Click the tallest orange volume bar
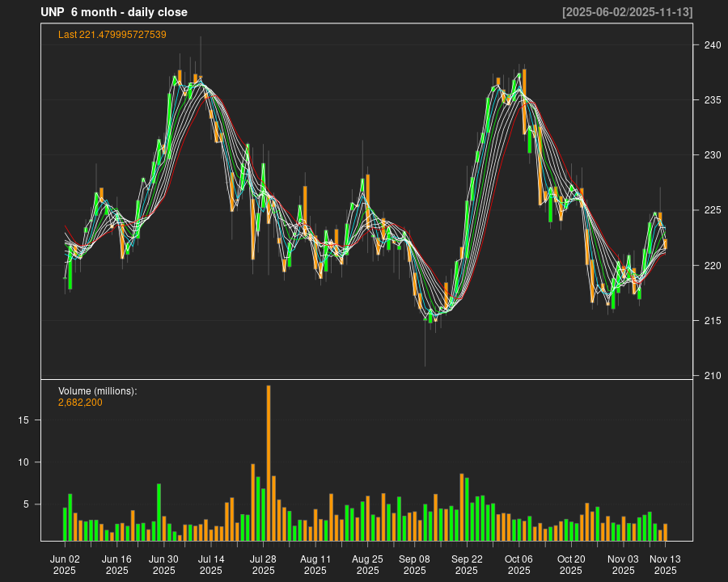Viewport: 728px width, 582px height. (x=269, y=462)
